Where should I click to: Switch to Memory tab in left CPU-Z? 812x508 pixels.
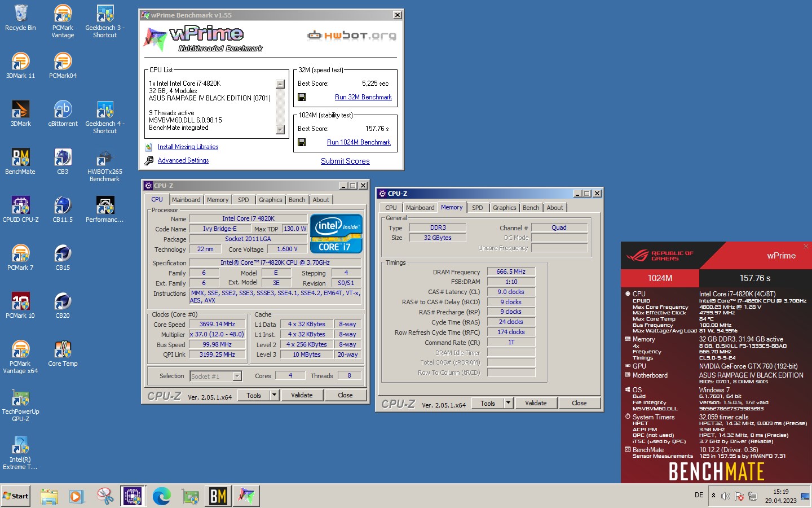point(218,200)
